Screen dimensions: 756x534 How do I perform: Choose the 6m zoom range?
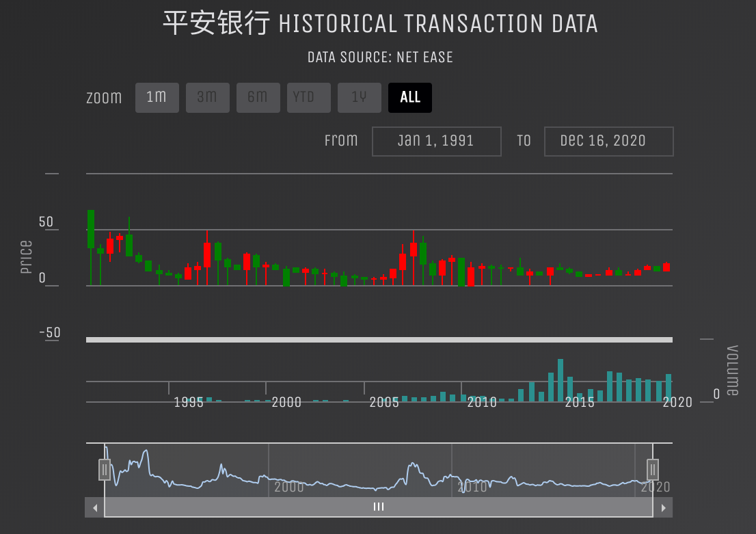(258, 98)
